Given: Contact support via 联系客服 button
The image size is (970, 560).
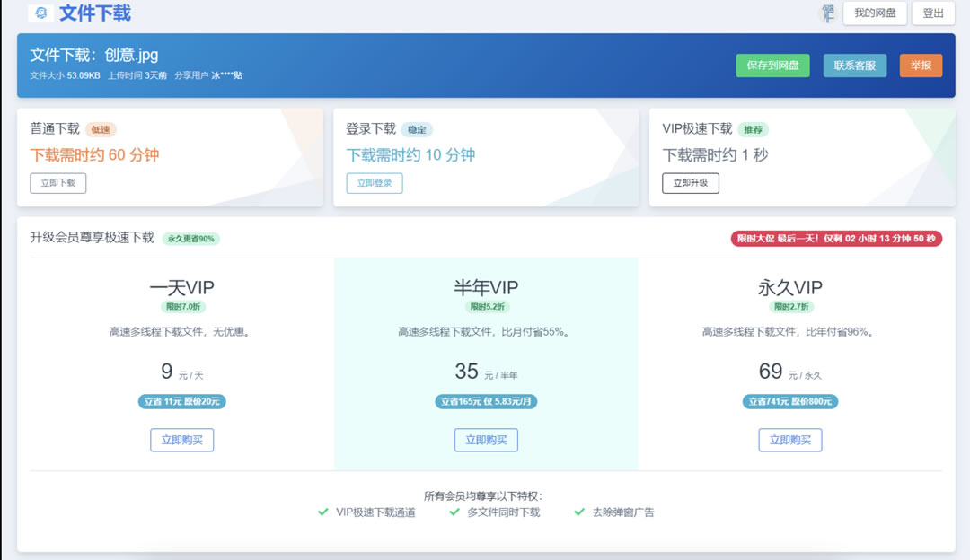Looking at the screenshot, I should pyautogui.click(x=855, y=66).
